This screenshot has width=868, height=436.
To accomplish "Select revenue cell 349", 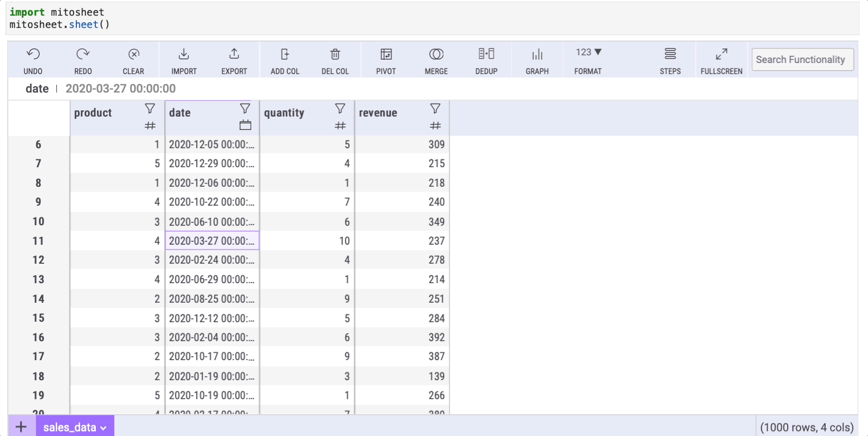I will [402, 221].
